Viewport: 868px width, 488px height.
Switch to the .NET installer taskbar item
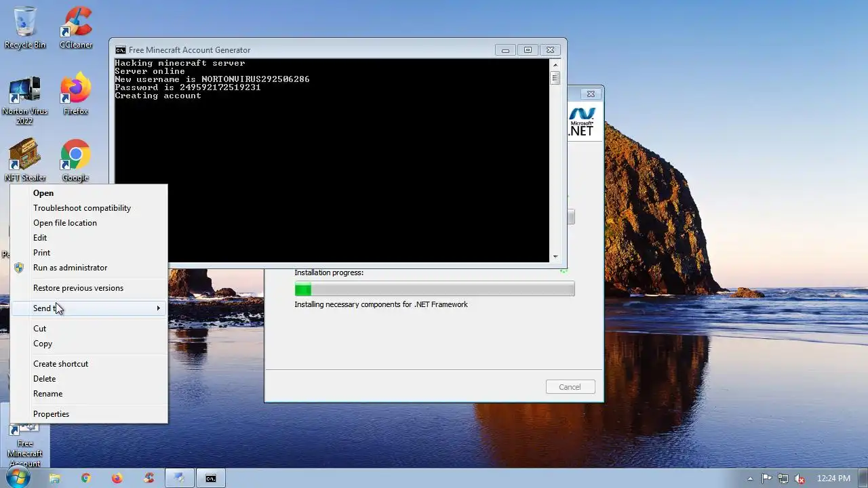point(179,478)
